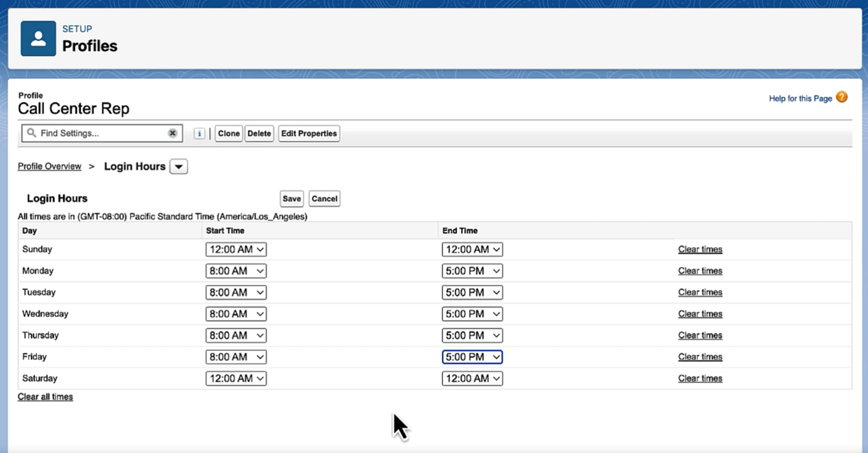
Task: Clear times for Tuesday row
Action: tap(700, 293)
